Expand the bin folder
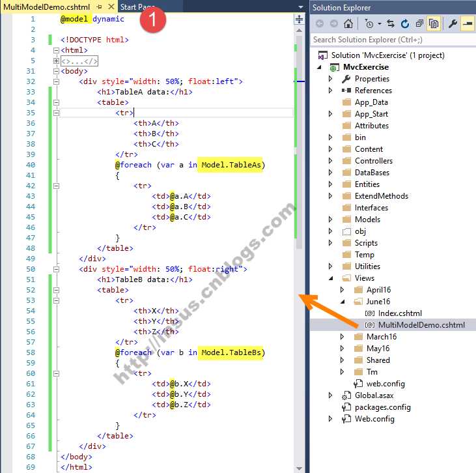 pyautogui.click(x=330, y=137)
